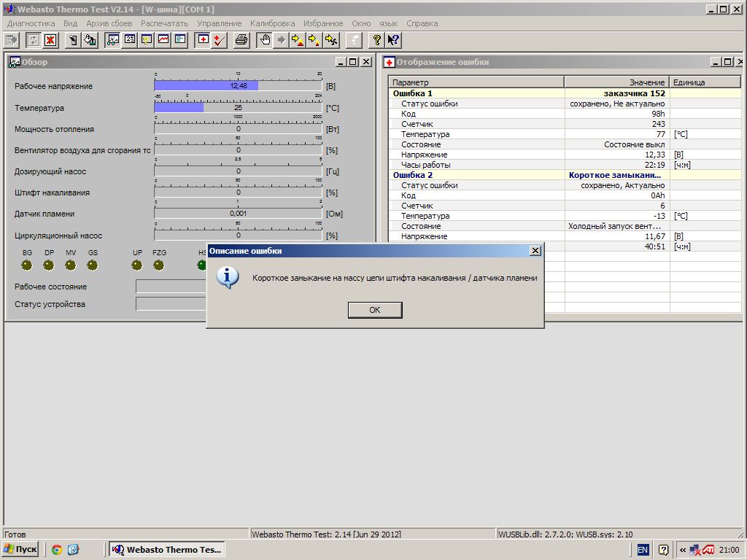The width and height of the screenshot is (747, 560).
Task: Click the control unit identification icon
Action: (x=72, y=40)
